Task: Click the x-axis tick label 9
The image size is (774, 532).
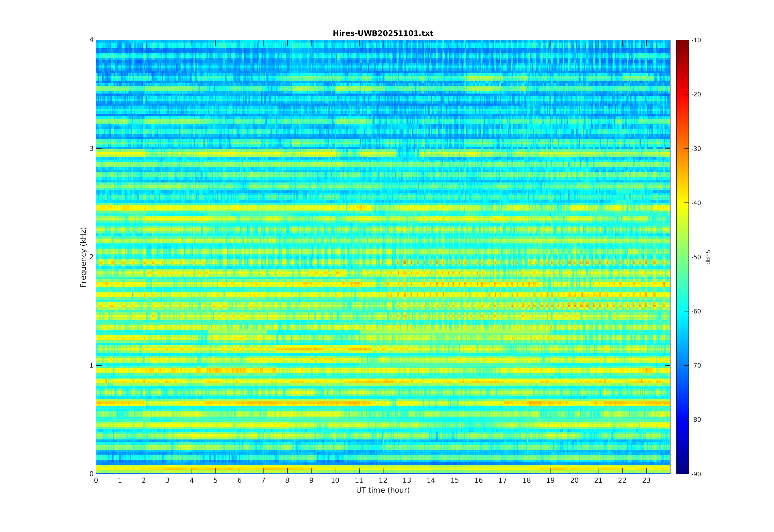Action: tap(311, 480)
